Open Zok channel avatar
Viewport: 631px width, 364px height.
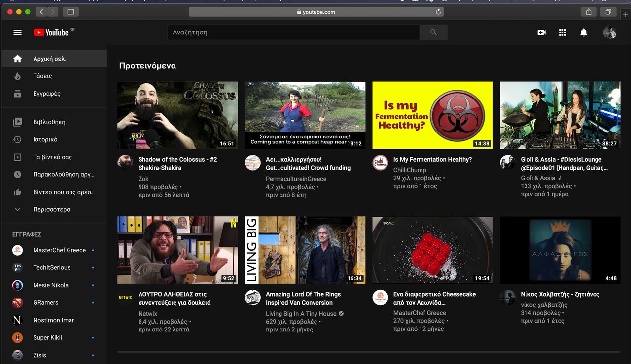tap(125, 163)
